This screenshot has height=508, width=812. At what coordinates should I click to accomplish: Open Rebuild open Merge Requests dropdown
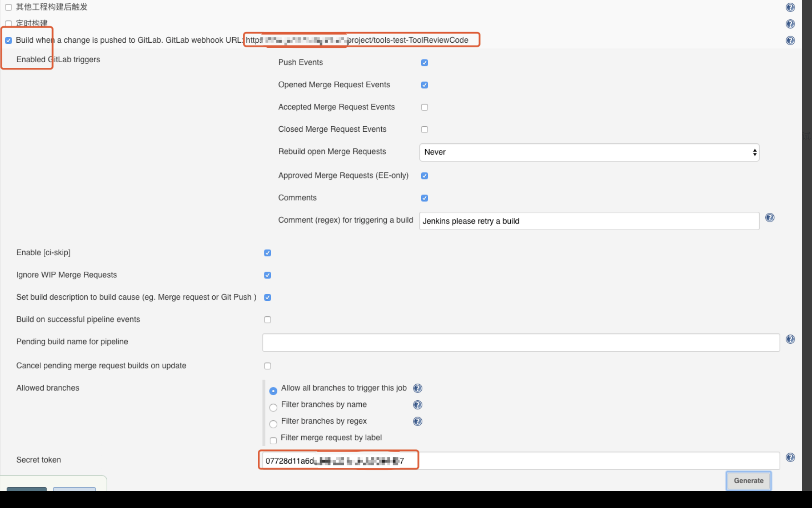(x=589, y=152)
